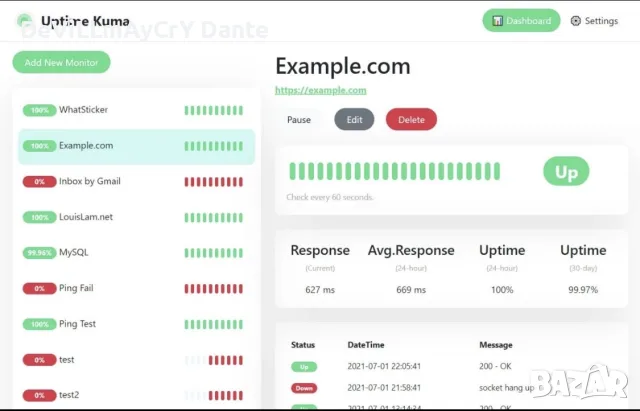Open Settings from the header
This screenshot has width=640, height=411.
coord(594,21)
